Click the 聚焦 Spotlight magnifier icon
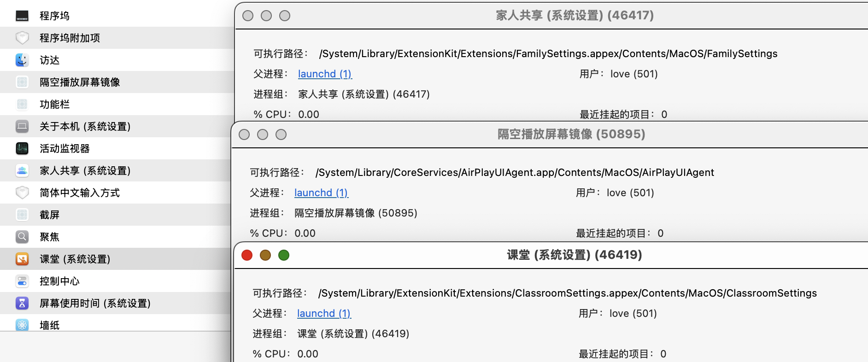 (x=22, y=237)
